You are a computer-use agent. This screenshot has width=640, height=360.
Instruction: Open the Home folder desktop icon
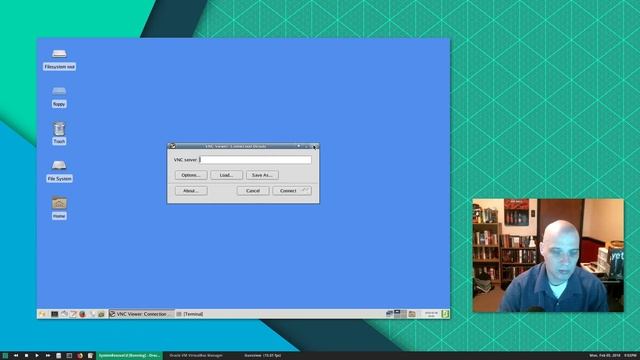(59, 208)
